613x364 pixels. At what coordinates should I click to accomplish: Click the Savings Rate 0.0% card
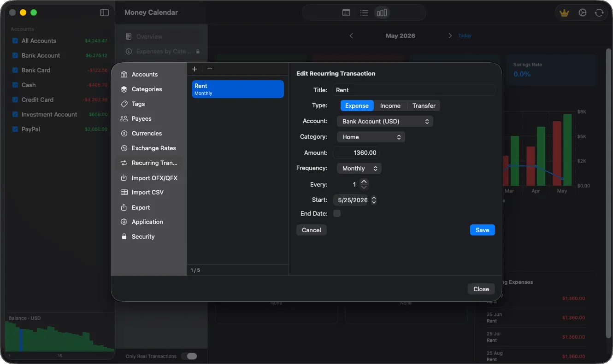[552, 70]
